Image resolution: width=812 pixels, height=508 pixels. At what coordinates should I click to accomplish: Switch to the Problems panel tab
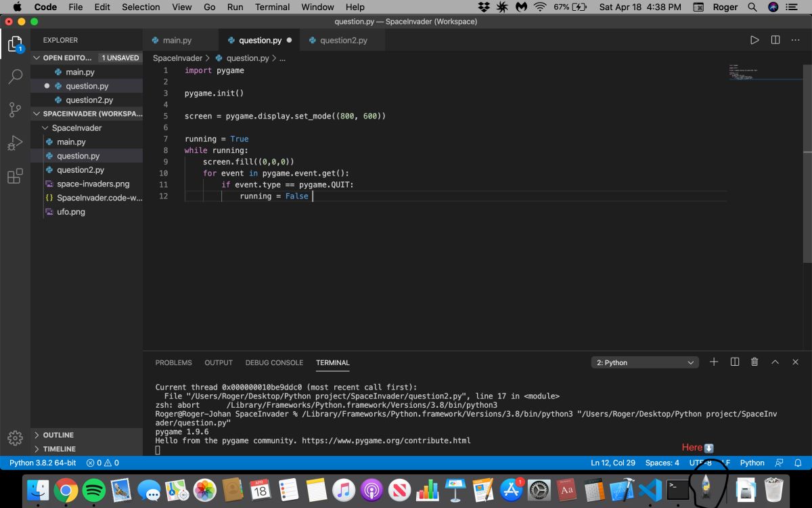173,362
